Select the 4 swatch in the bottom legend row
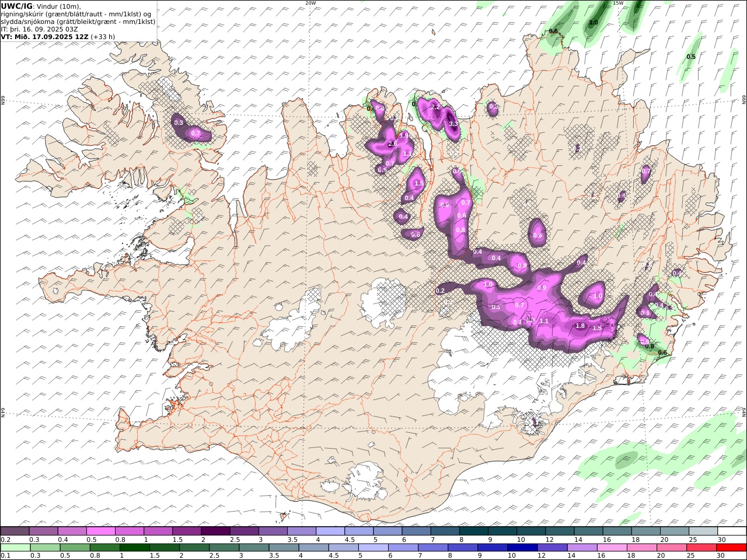The height and width of the screenshot is (560, 747). point(313,548)
